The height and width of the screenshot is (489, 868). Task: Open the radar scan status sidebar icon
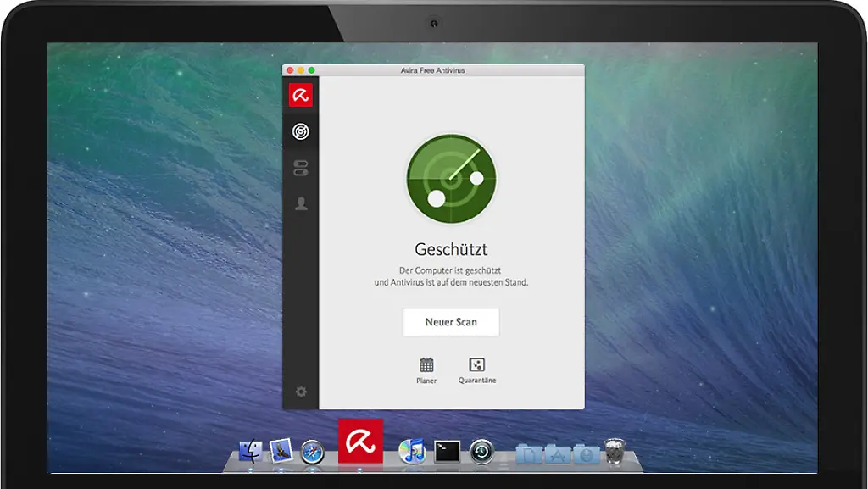(x=300, y=131)
